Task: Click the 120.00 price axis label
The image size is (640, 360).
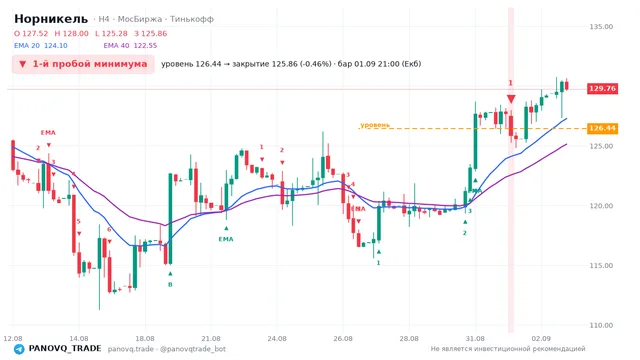Action: [x=601, y=206]
